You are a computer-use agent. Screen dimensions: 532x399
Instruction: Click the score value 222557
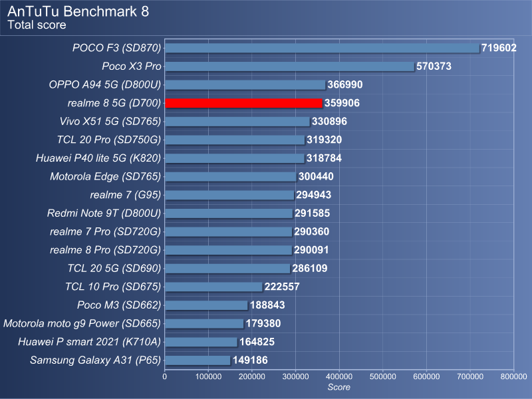point(282,287)
